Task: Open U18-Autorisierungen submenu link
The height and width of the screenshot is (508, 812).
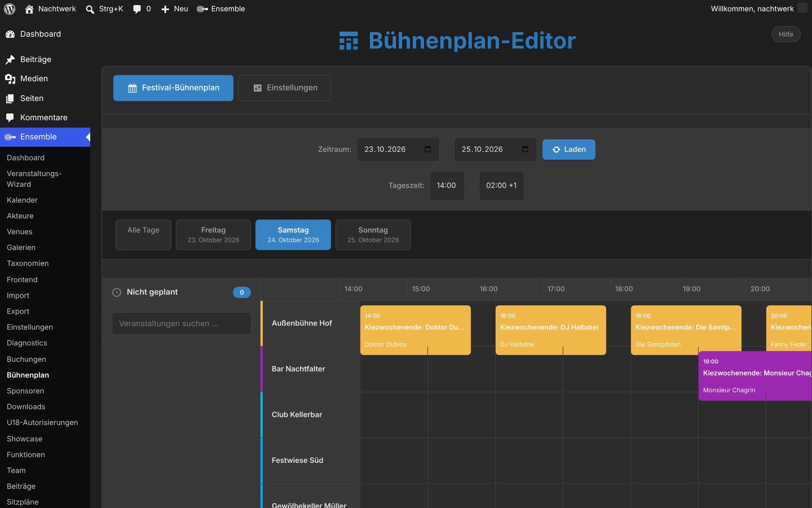Action: 42,423
